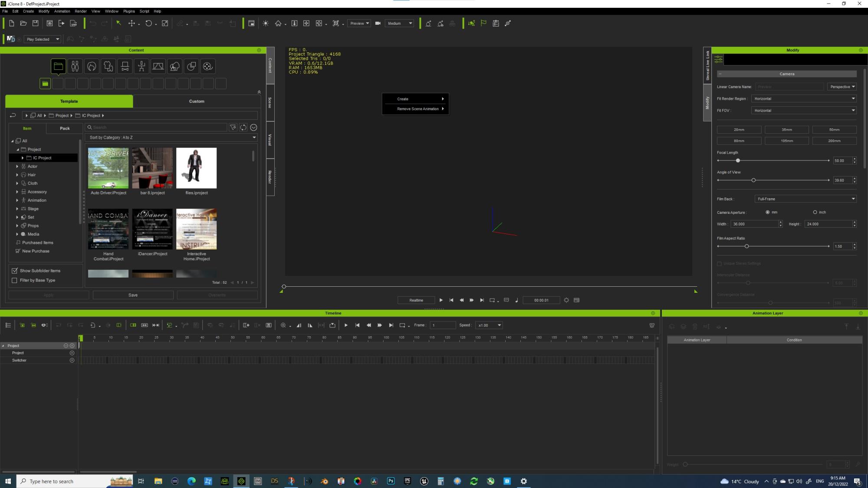Open the Media category icon in Content
This screenshot has height=488, width=868.
point(207,66)
